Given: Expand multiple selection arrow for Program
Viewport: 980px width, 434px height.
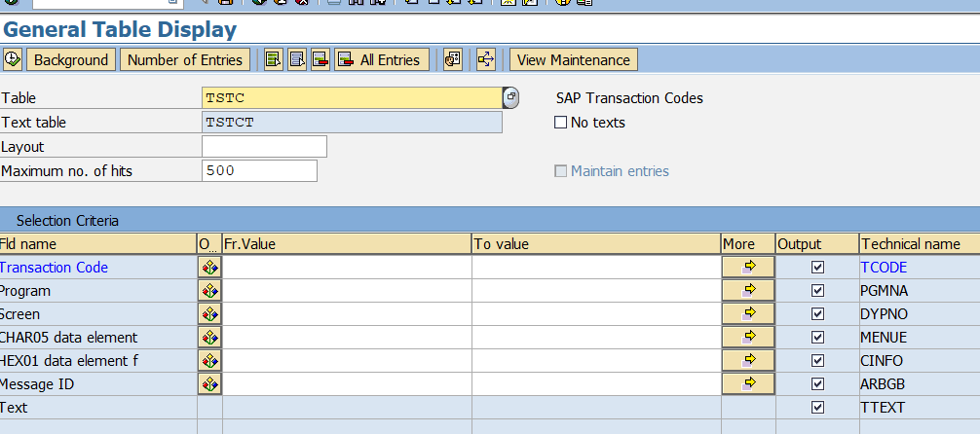Looking at the screenshot, I should click(748, 290).
